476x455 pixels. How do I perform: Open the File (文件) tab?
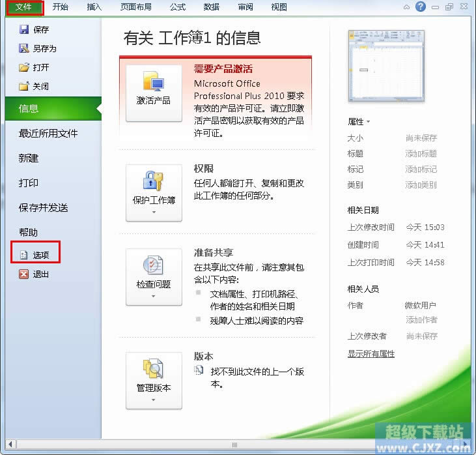coord(24,7)
